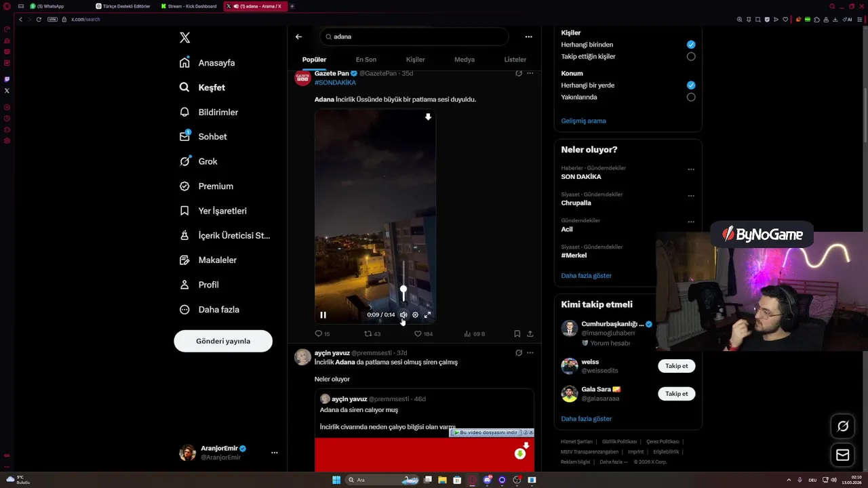
Task: Switch to Kişiler tab
Action: [415, 60]
